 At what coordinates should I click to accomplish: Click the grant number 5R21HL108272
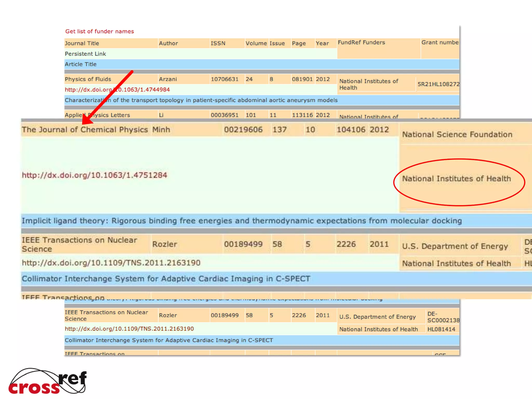438,84
